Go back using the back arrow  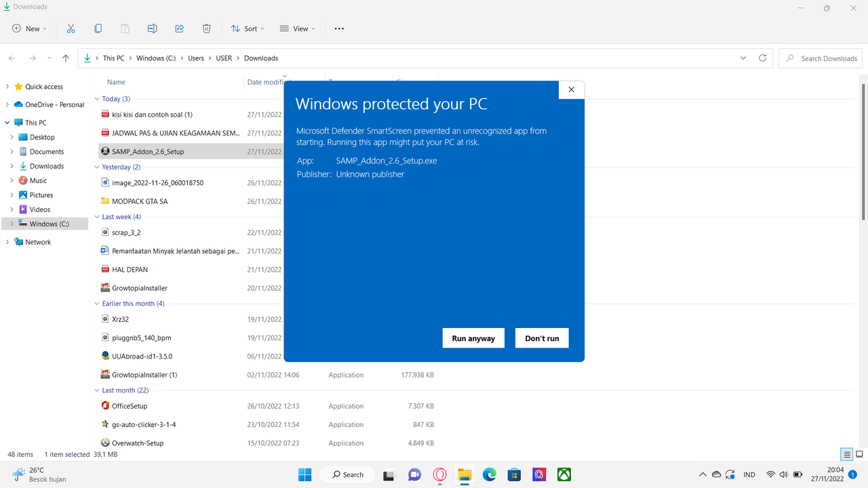tap(12, 58)
